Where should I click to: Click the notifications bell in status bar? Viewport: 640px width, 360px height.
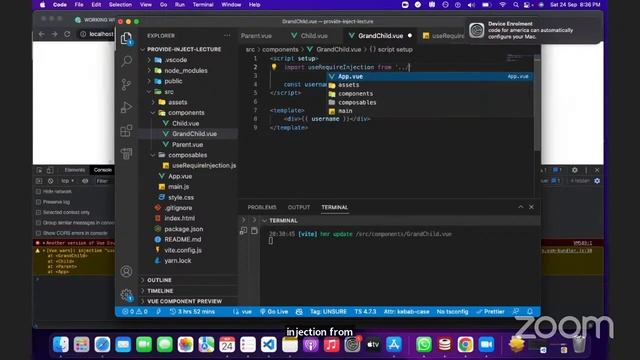(530, 311)
